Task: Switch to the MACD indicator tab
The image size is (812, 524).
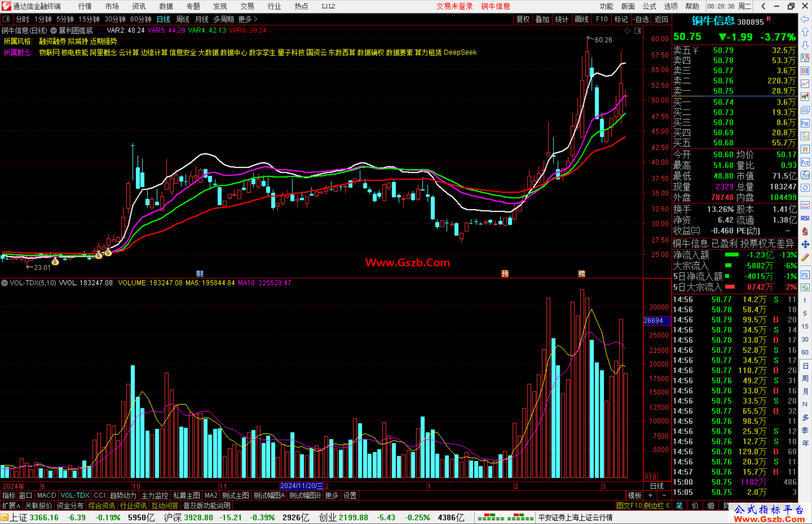Action: pos(47,495)
